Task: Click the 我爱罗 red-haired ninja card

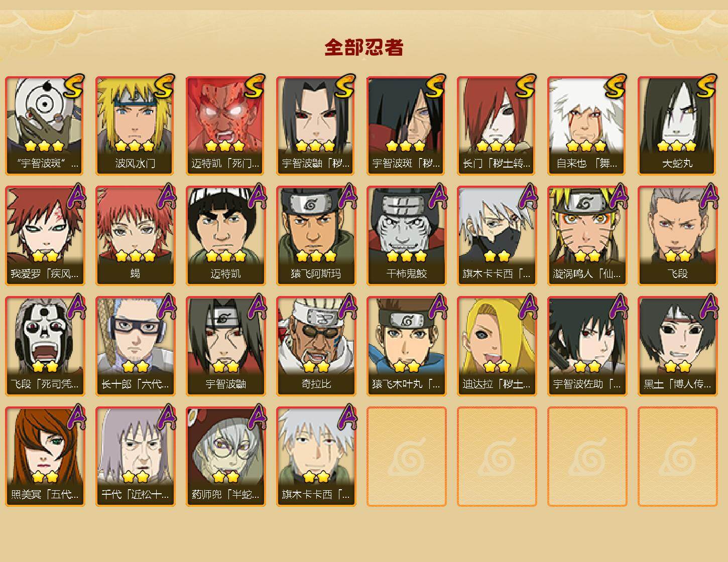Action: tap(45, 236)
